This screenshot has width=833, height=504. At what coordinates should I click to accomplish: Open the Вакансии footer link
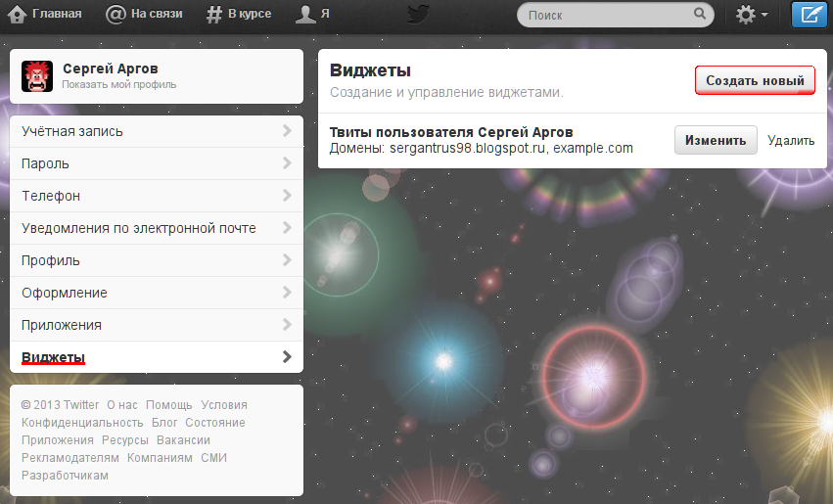183,440
